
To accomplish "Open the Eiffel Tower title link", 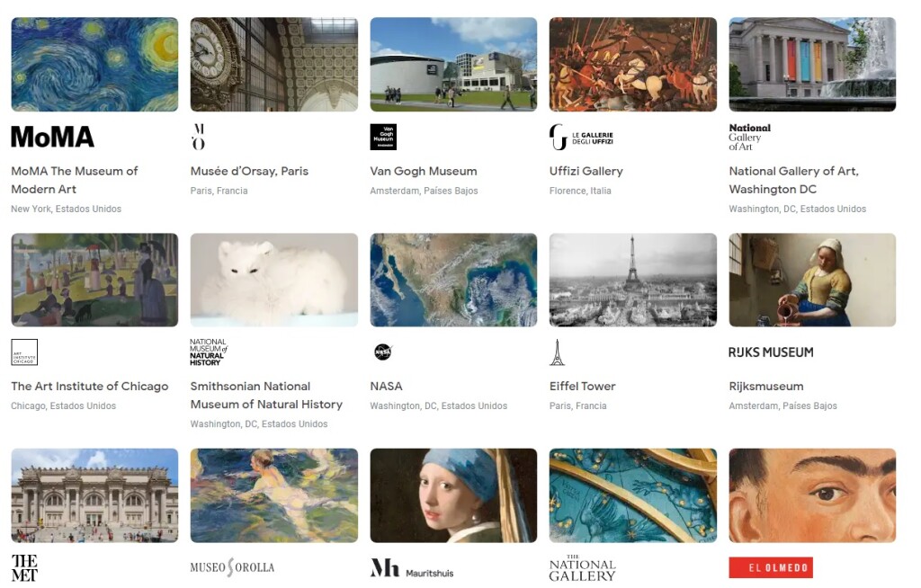I will [582, 386].
